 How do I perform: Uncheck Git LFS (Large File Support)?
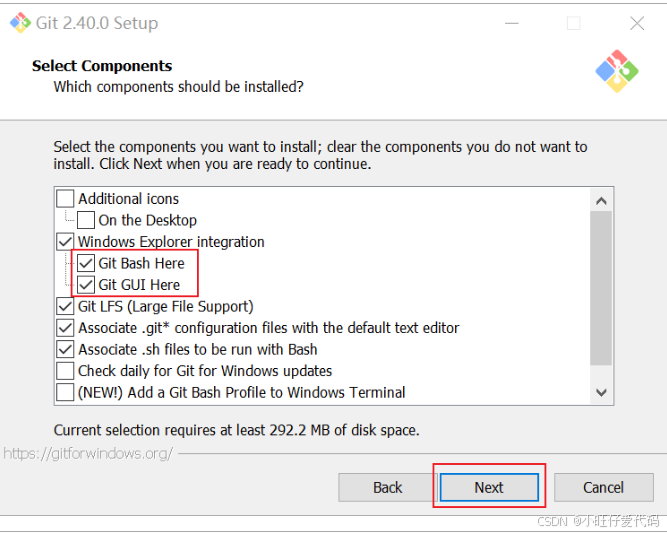click(65, 306)
